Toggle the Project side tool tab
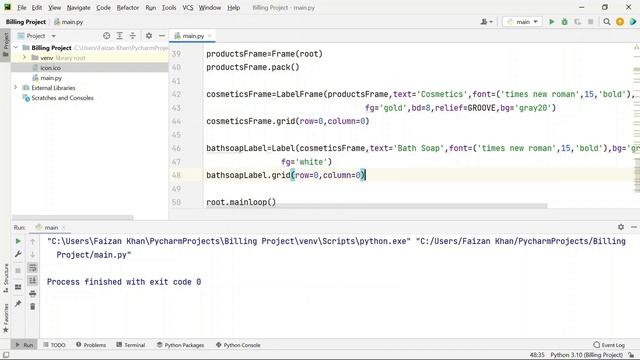 click(5, 45)
